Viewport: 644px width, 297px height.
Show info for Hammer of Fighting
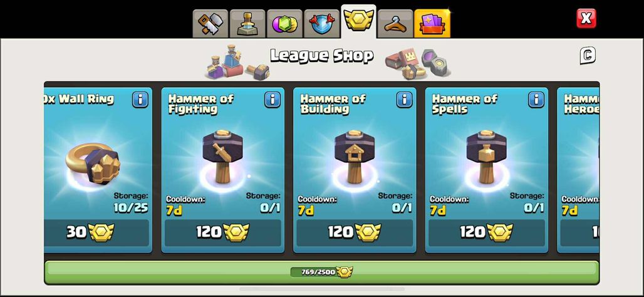coord(273,100)
